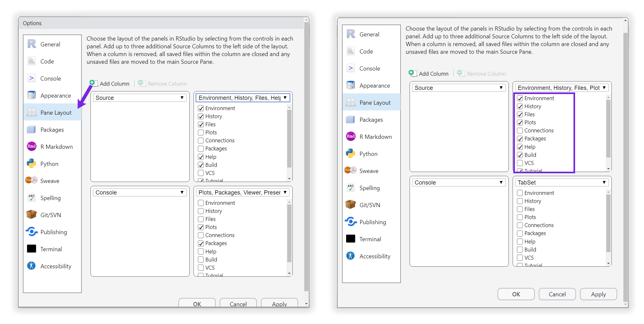Click Cancel button in right window
This screenshot has width=644, height=324.
click(557, 294)
